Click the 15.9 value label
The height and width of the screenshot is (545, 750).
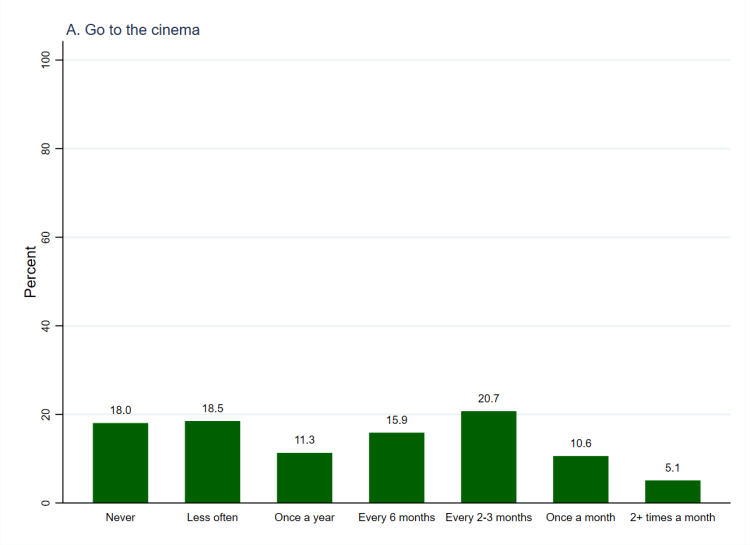(396, 420)
